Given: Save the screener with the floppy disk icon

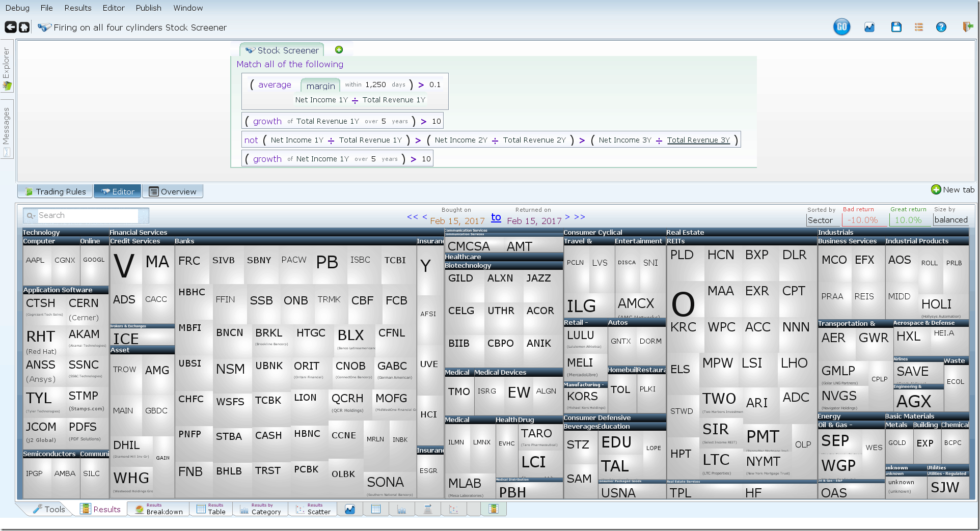Looking at the screenshot, I should pyautogui.click(x=896, y=27).
